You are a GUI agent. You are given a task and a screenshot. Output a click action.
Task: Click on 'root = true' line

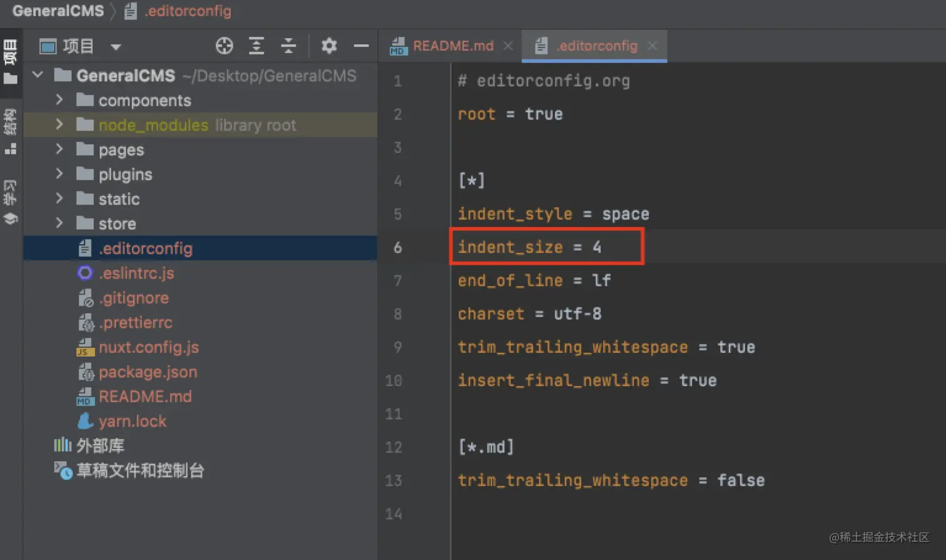tap(510, 114)
